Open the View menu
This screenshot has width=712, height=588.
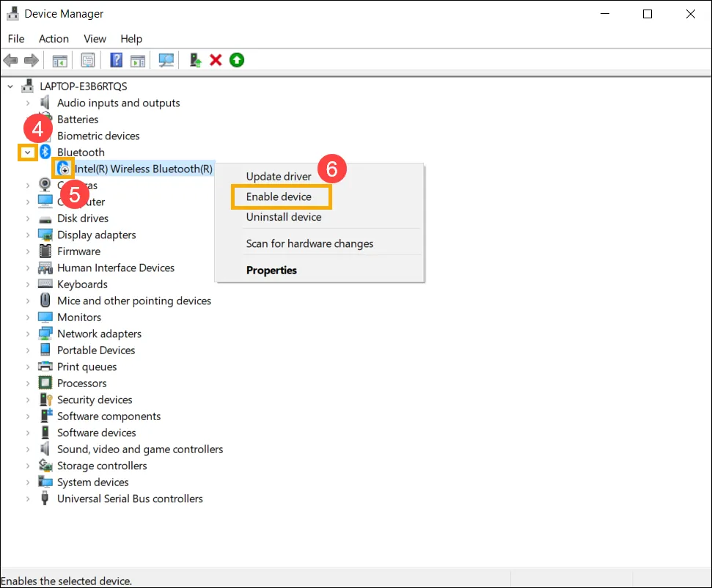(95, 39)
